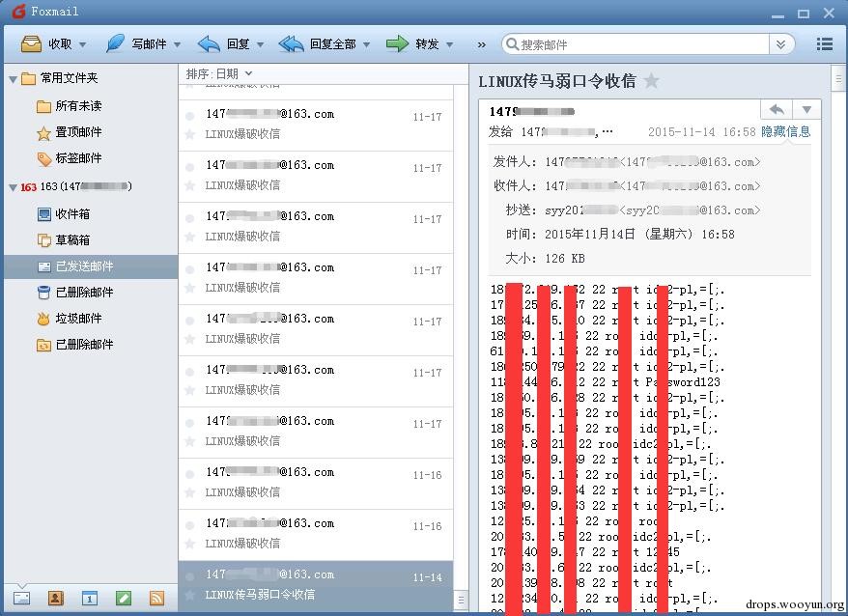This screenshot has height=616, width=848.
Task: Open the calendar icon in bottom bar
Action: (x=90, y=598)
